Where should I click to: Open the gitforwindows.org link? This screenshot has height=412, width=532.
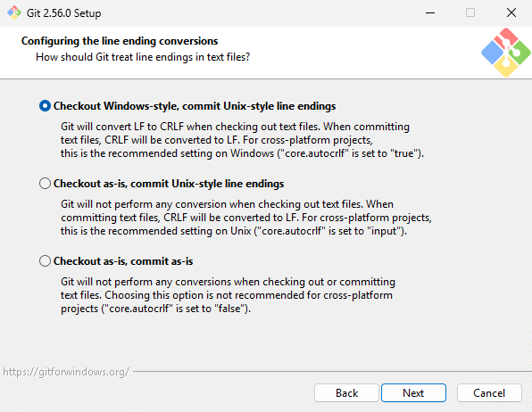(x=66, y=372)
